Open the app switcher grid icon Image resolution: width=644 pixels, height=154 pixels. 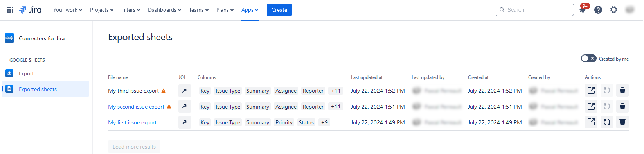(10, 10)
